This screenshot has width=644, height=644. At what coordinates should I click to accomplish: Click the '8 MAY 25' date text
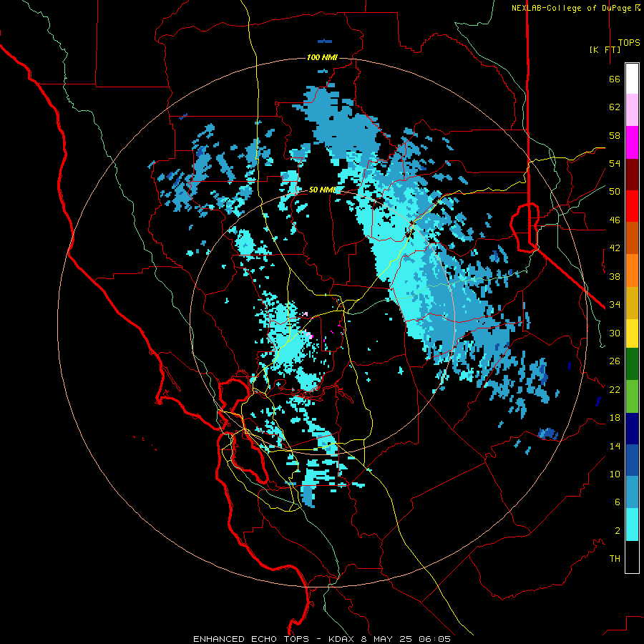click(x=388, y=639)
